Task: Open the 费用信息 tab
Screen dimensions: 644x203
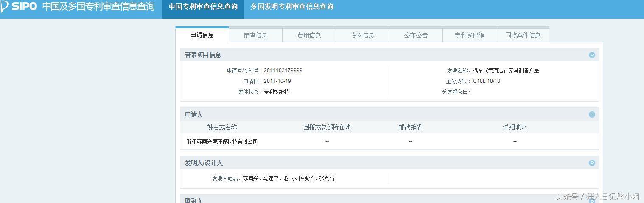Action: coord(309,36)
